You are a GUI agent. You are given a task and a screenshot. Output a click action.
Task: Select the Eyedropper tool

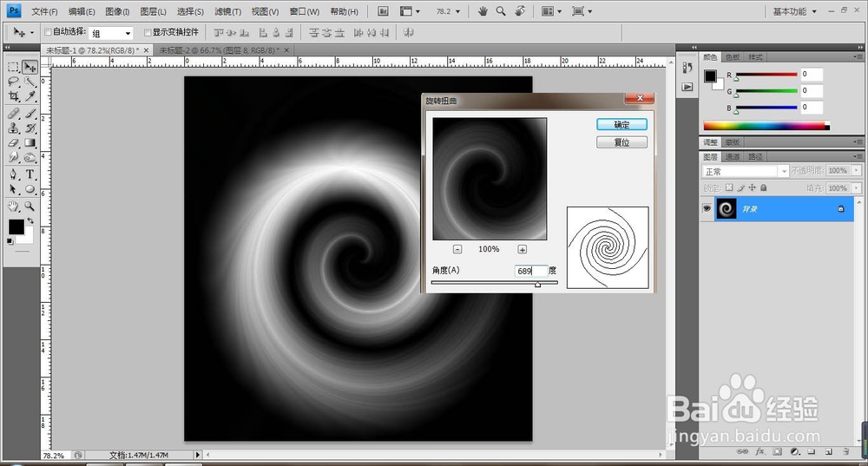pos(30,96)
